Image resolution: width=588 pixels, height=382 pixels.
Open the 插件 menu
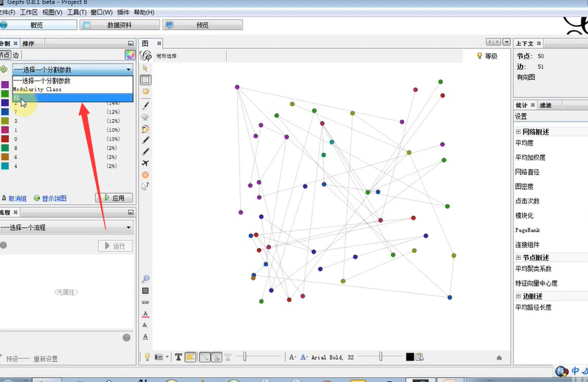(x=123, y=12)
